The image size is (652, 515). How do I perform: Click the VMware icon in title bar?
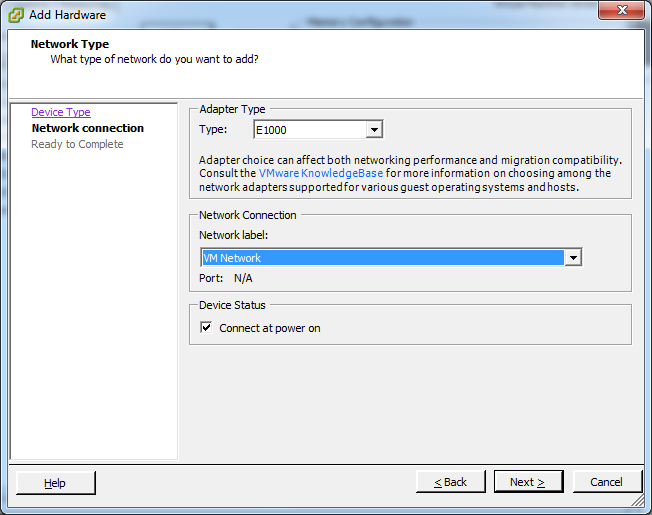[x=16, y=15]
